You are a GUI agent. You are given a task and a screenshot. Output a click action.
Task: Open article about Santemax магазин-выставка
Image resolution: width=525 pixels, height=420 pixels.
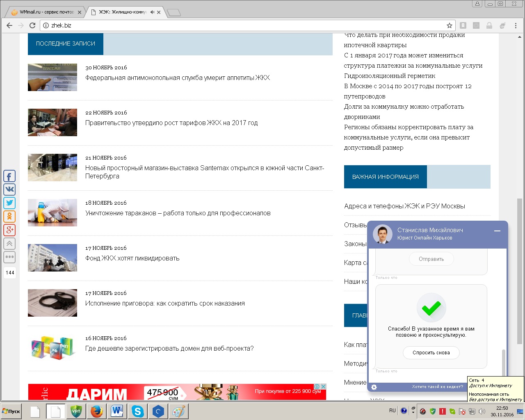coord(205,172)
